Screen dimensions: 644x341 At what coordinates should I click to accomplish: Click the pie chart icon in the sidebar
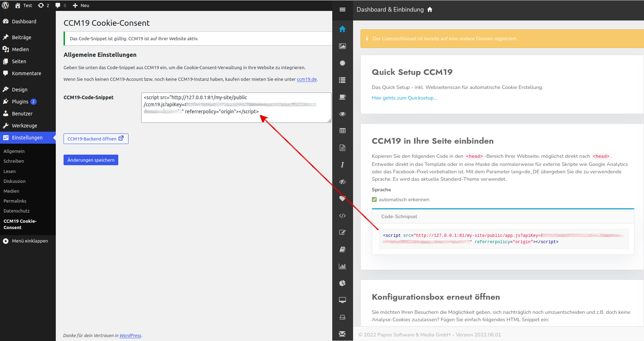(342, 283)
